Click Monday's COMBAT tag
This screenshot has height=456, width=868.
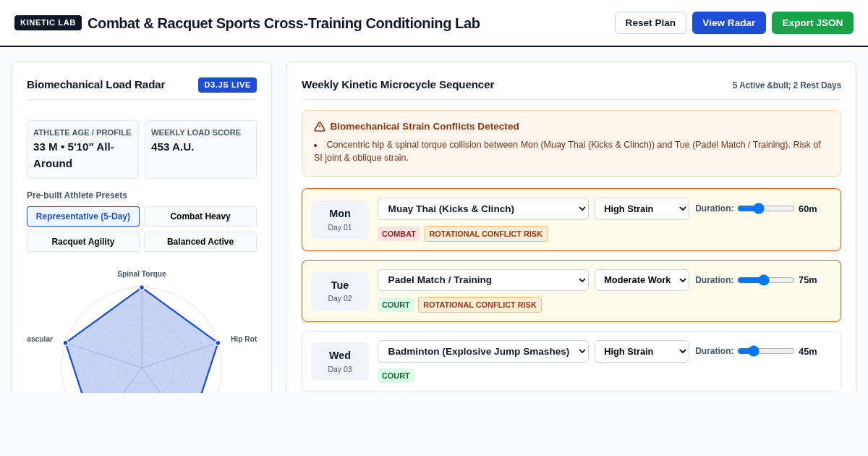pyautogui.click(x=399, y=234)
